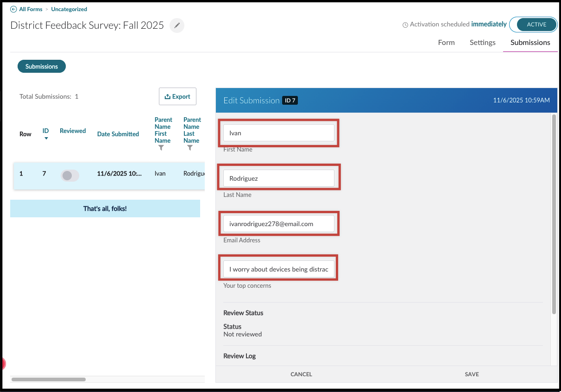
Task: Open filter for Parent Name First Name column
Action: 161,148
